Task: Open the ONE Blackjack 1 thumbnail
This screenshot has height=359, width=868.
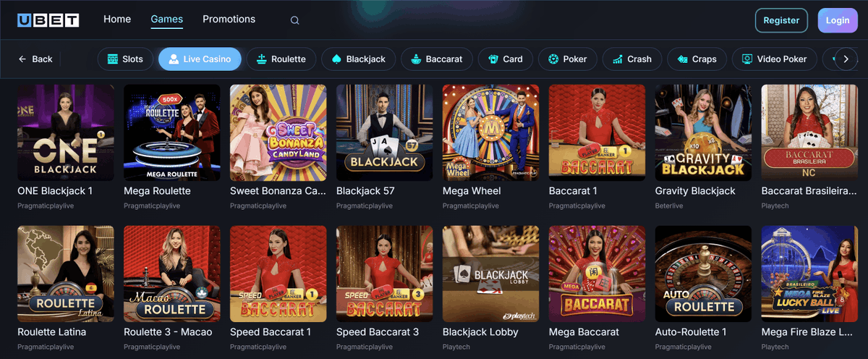Action: pyautogui.click(x=66, y=132)
